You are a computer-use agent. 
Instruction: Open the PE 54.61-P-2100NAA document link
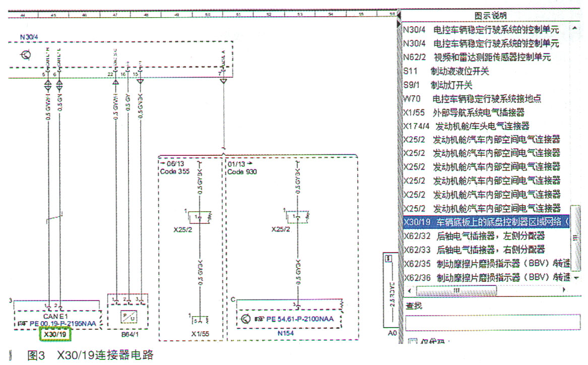[x=300, y=319]
